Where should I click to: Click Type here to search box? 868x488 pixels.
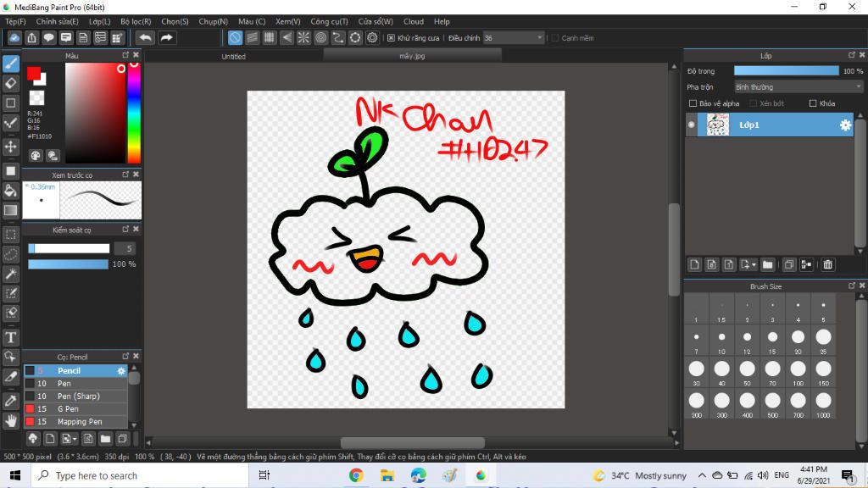[x=138, y=475]
